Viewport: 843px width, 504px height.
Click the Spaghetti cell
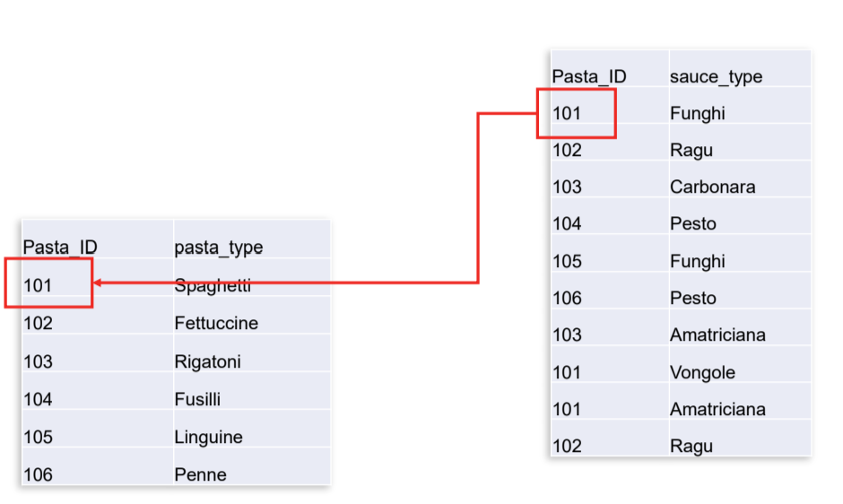pos(213,286)
